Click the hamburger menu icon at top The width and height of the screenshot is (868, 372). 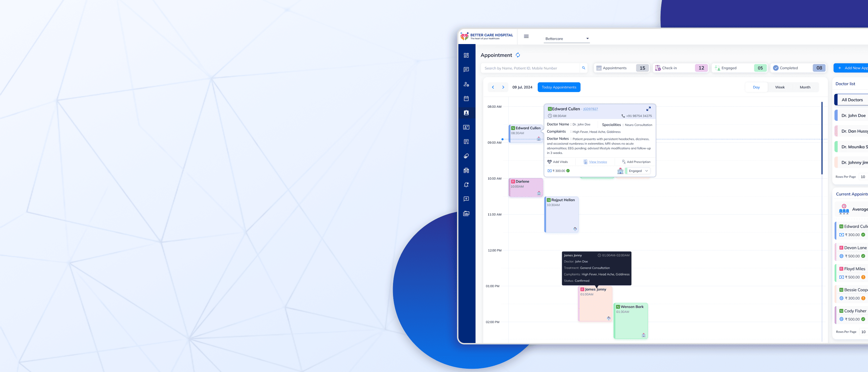(527, 36)
